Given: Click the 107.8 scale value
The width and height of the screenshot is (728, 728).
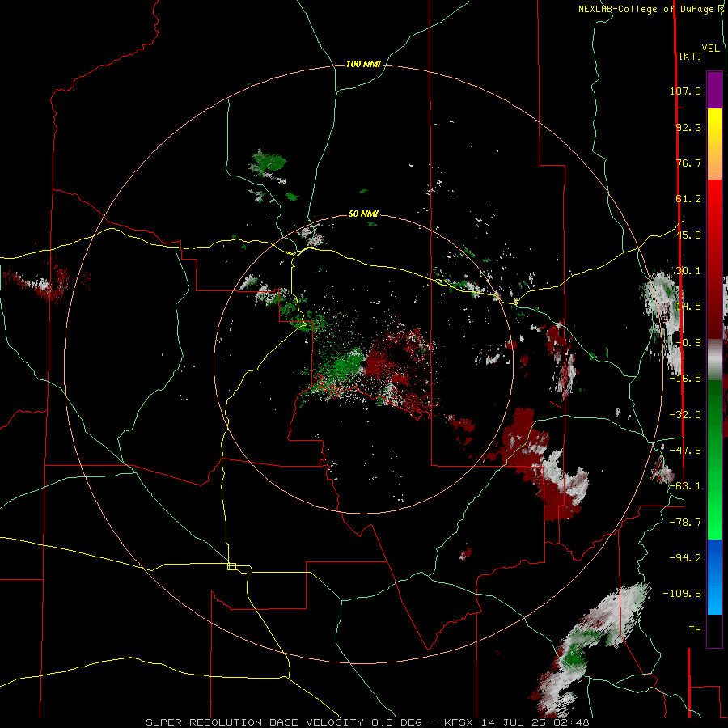Looking at the screenshot, I should [685, 91].
